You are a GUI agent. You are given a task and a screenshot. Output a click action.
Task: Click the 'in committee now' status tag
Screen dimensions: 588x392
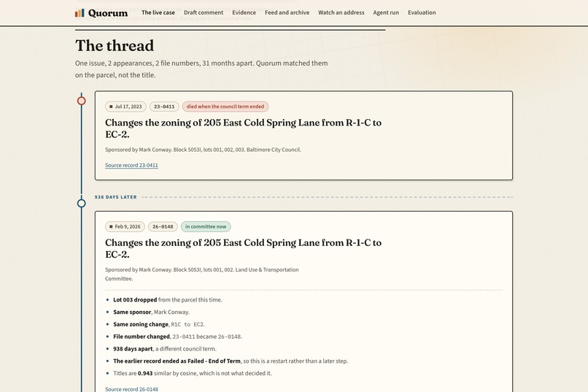[x=206, y=226]
